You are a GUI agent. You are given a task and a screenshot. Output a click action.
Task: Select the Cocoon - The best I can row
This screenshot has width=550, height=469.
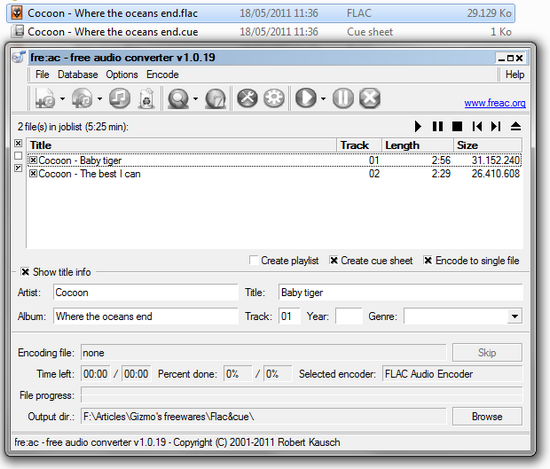pyautogui.click(x=274, y=173)
